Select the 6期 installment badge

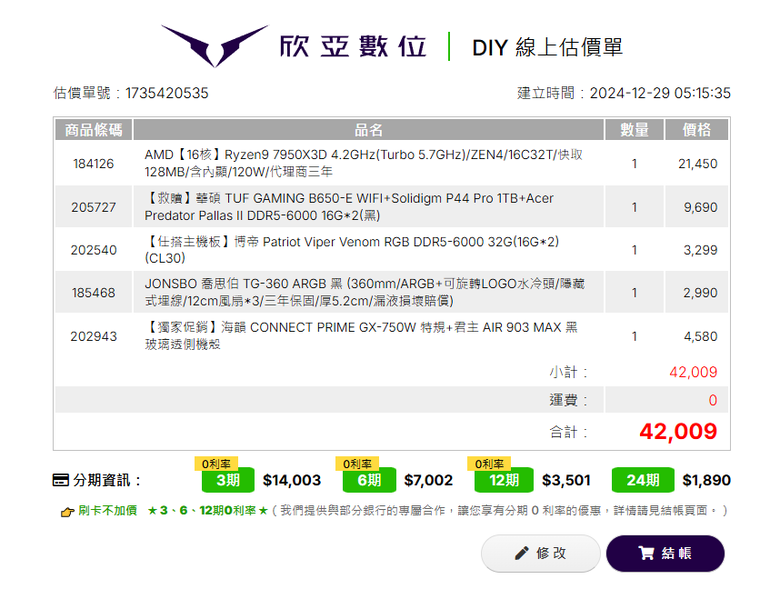369,480
